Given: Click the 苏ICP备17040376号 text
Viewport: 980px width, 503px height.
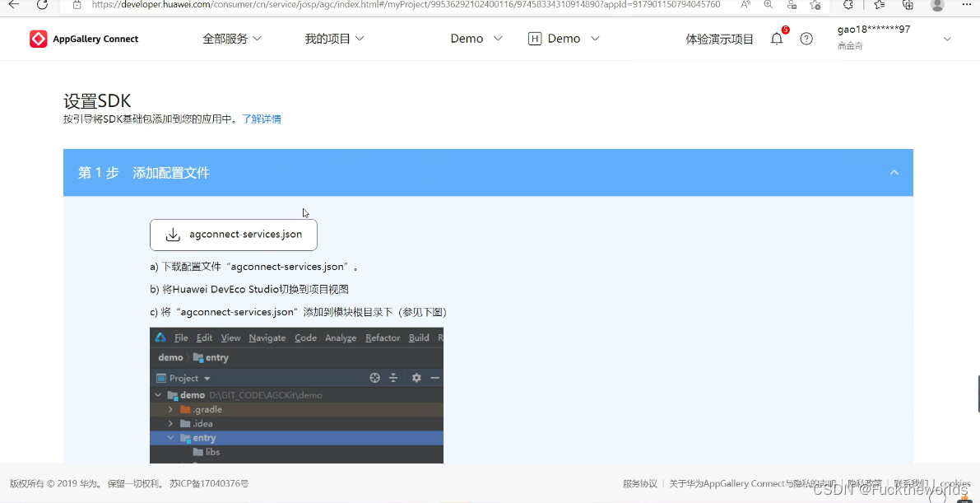Looking at the screenshot, I should 209,483.
